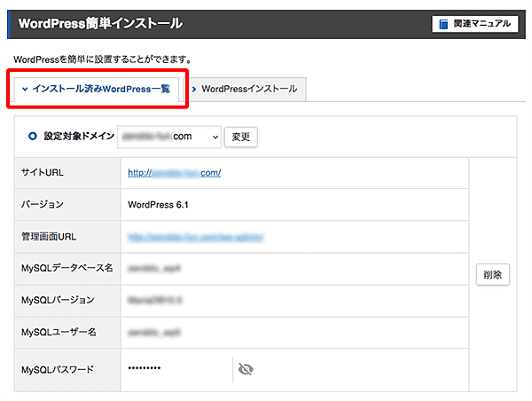Click the WordPressを簡単に設置することができます description

click(103, 59)
